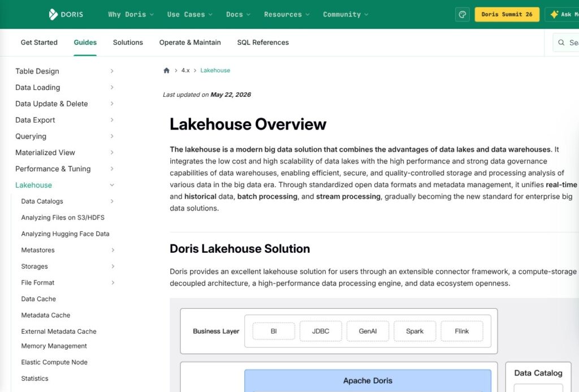The width and height of the screenshot is (579, 392).
Task: Open Materialized View sidebar item
Action: tap(45, 152)
